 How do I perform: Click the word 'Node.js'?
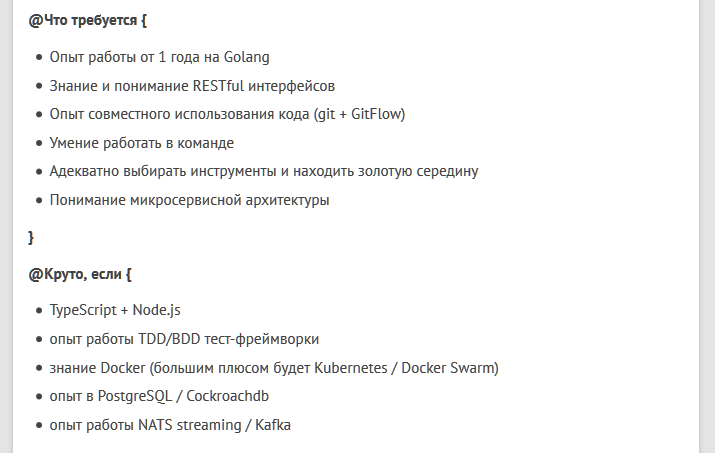tap(156, 310)
